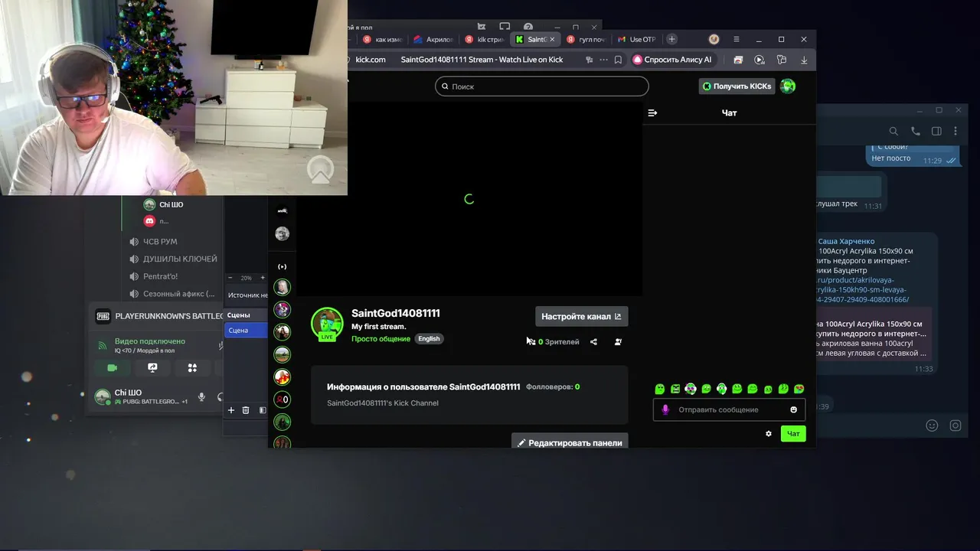Select the green emote with headphones

pos(721,389)
